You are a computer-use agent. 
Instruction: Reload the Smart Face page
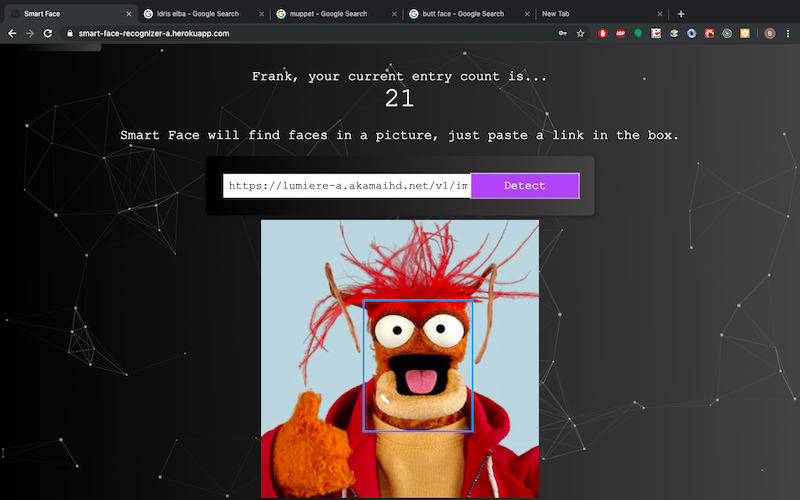[47, 34]
